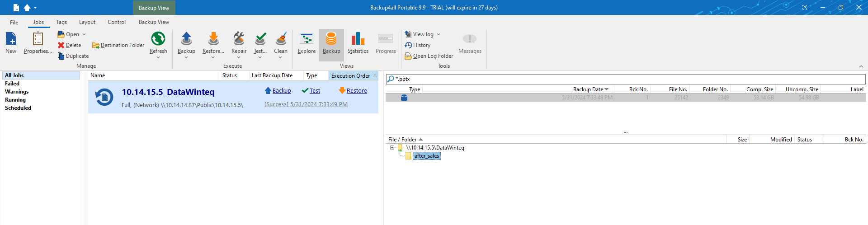Select Running jobs filter

15,100
